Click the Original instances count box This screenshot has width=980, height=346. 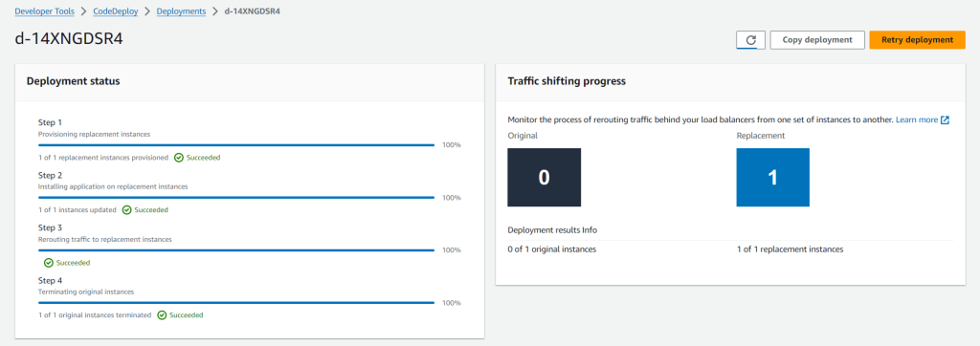[x=544, y=178]
